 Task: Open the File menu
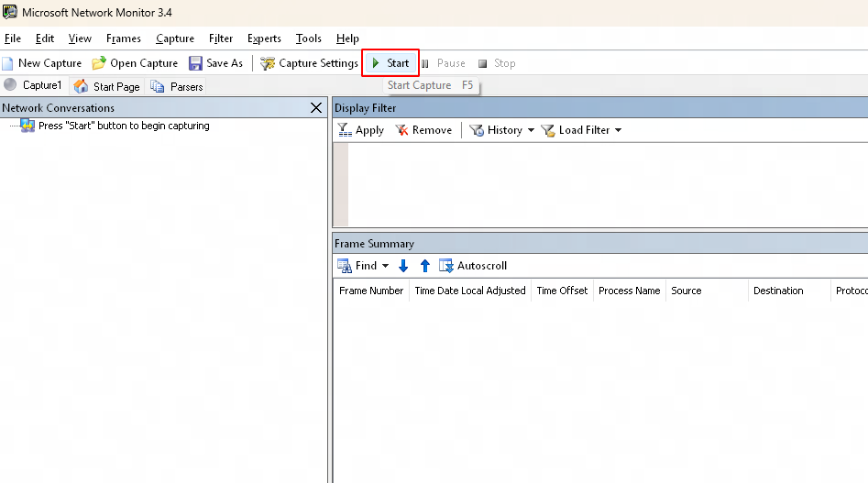click(x=12, y=38)
